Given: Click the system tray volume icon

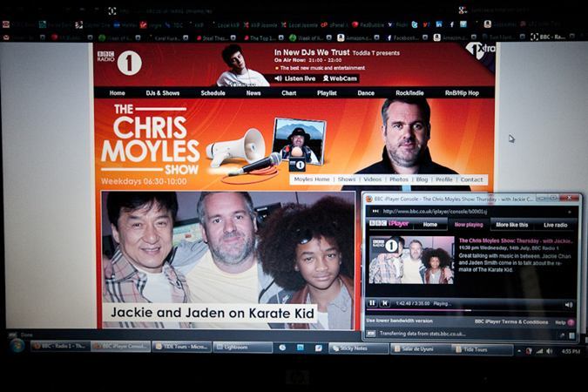Looking at the screenshot, I should [x=550, y=351].
